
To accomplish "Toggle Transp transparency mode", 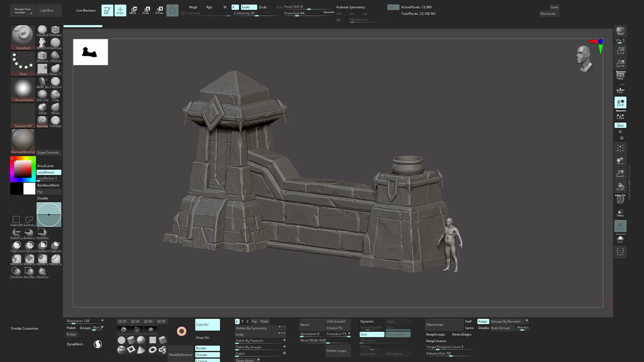I will tap(620, 213).
